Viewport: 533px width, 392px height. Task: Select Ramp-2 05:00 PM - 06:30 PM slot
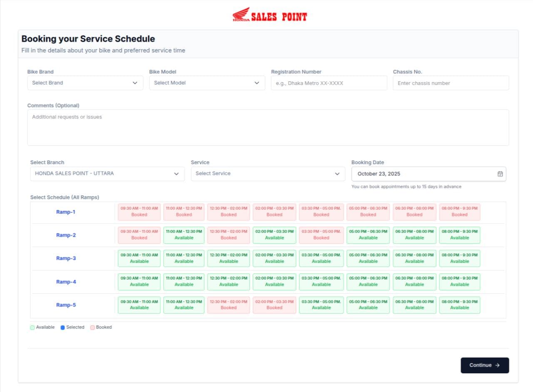(368, 235)
